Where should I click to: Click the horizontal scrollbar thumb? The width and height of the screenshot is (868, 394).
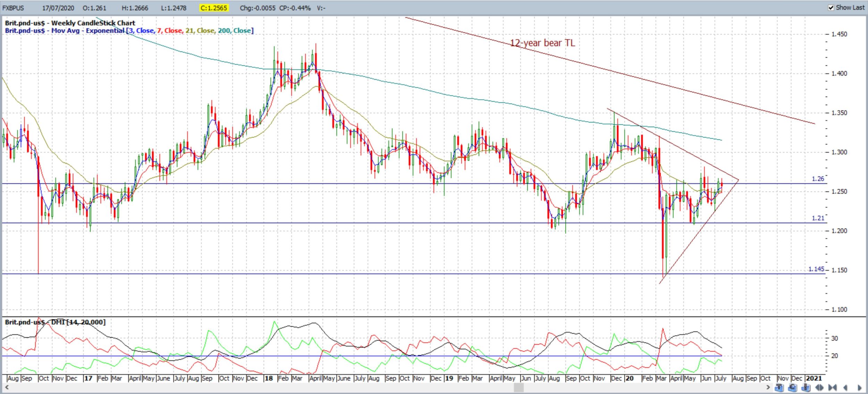tap(519, 387)
